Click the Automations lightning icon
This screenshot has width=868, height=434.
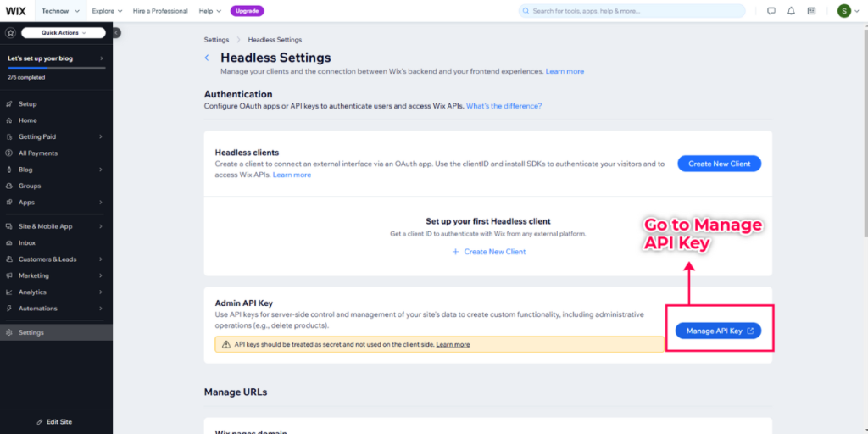[x=8, y=309]
